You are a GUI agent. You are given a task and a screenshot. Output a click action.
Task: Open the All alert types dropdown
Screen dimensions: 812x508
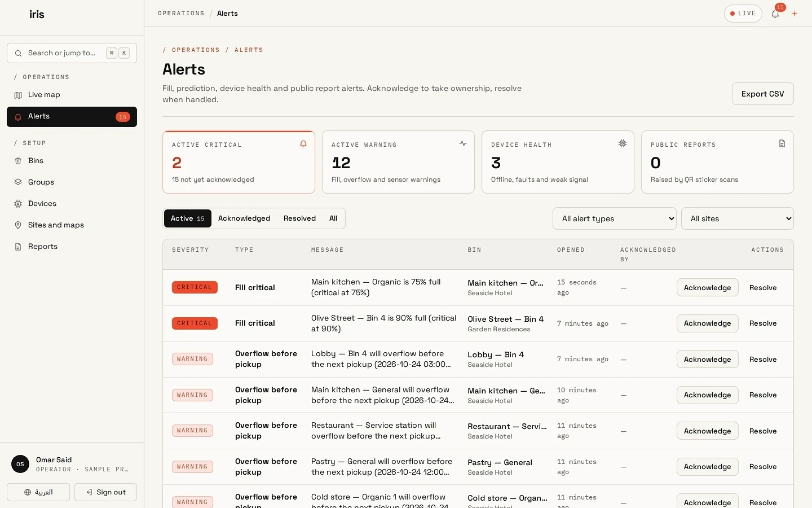[x=615, y=218]
